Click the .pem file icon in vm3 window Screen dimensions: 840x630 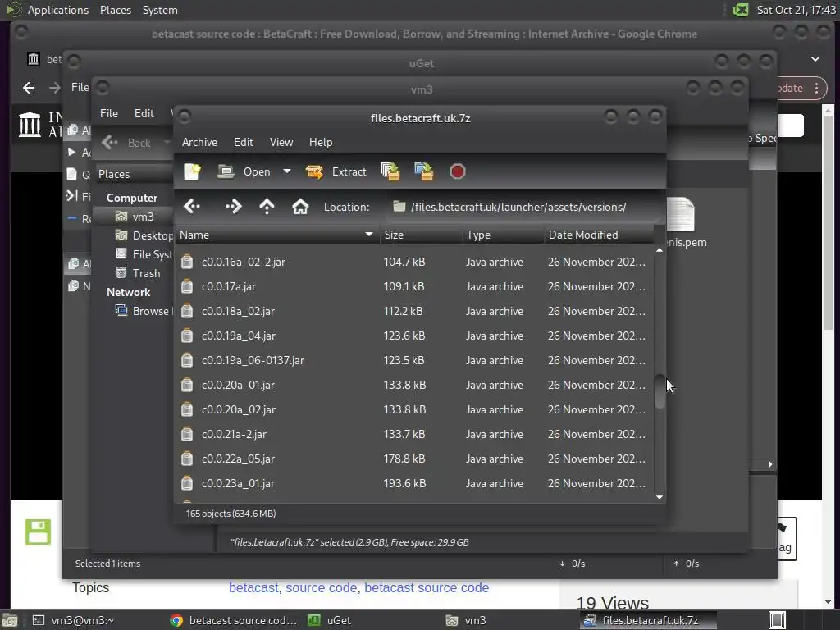click(x=681, y=213)
